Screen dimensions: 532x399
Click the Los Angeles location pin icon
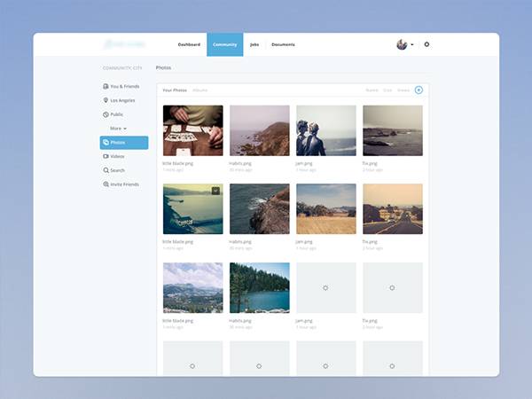point(106,100)
